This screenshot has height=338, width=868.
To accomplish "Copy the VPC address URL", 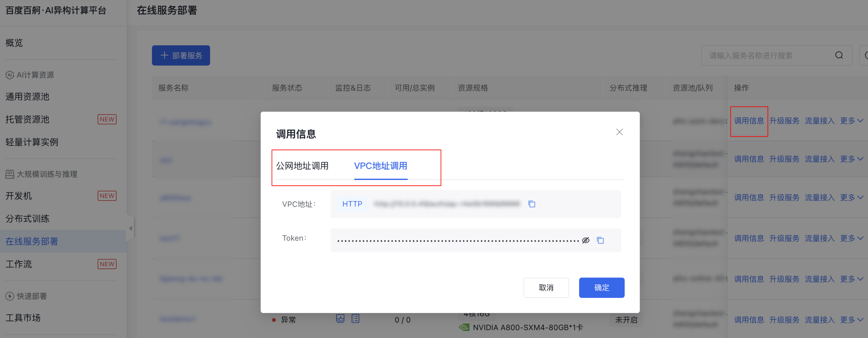I will coord(532,204).
